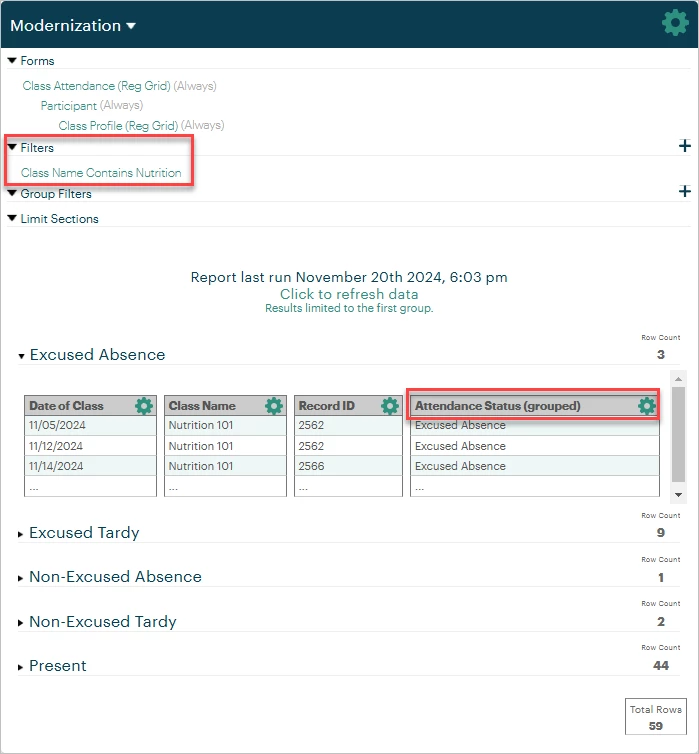Image resolution: width=699 pixels, height=754 pixels.
Task: Click the table scrollbar up arrow
Action: point(678,379)
